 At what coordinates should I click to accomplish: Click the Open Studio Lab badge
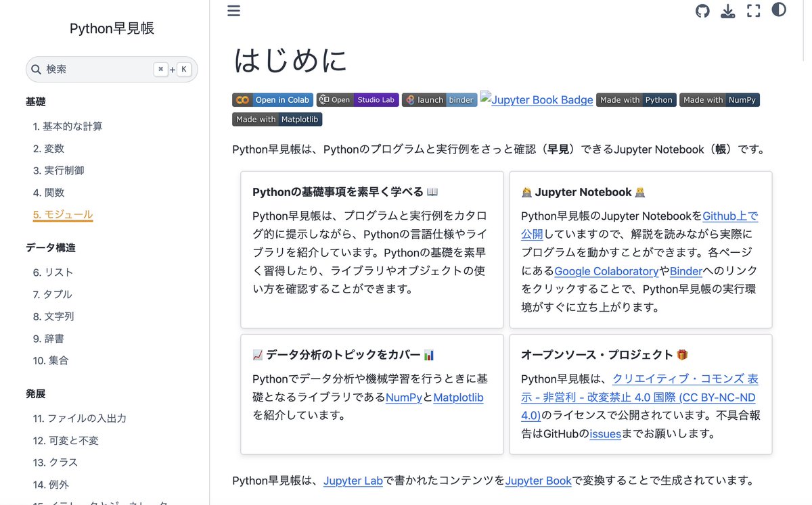click(x=357, y=100)
